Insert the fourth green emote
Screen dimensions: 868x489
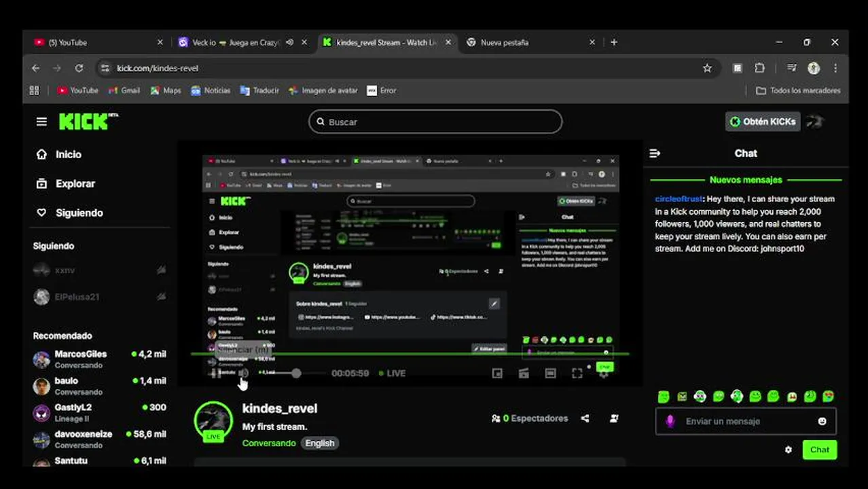719,397
